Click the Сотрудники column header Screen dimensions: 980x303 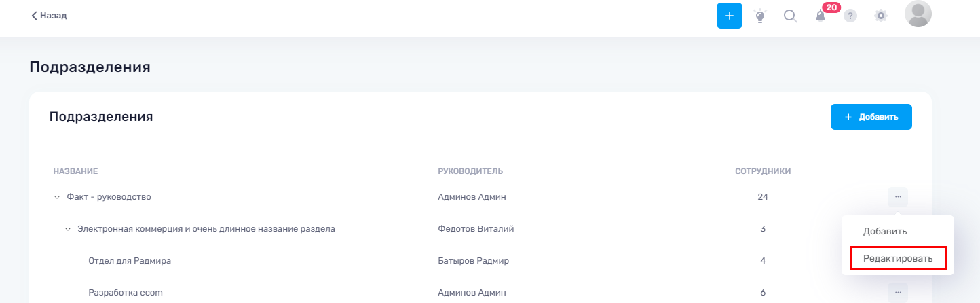[763, 171]
